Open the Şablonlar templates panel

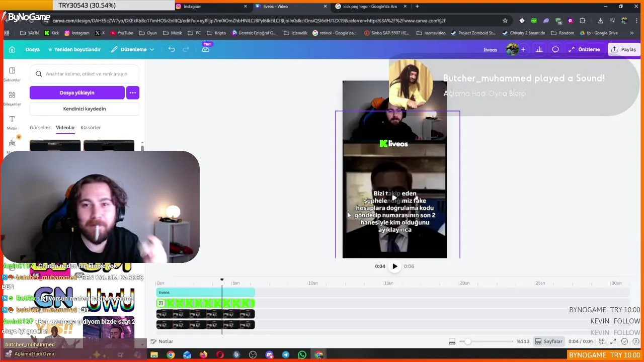[12, 74]
